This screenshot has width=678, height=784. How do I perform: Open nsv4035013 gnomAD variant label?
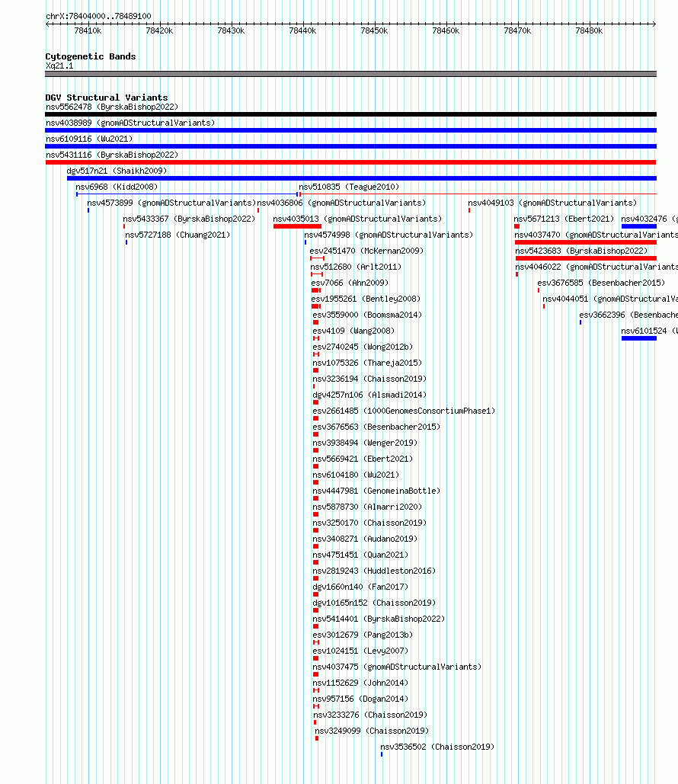(357, 219)
